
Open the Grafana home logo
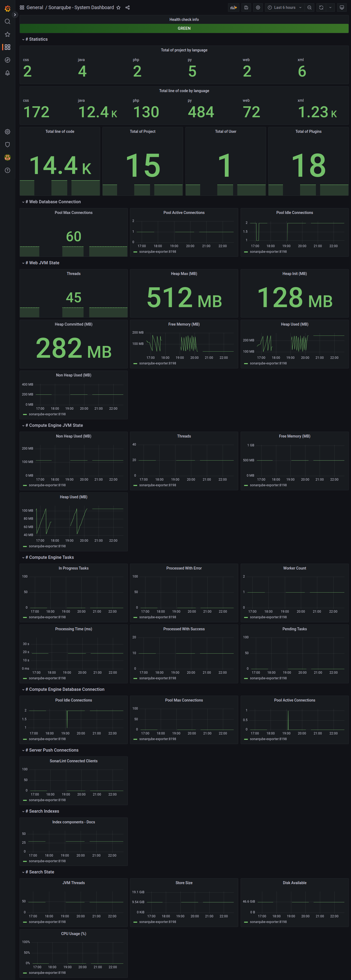7,8
